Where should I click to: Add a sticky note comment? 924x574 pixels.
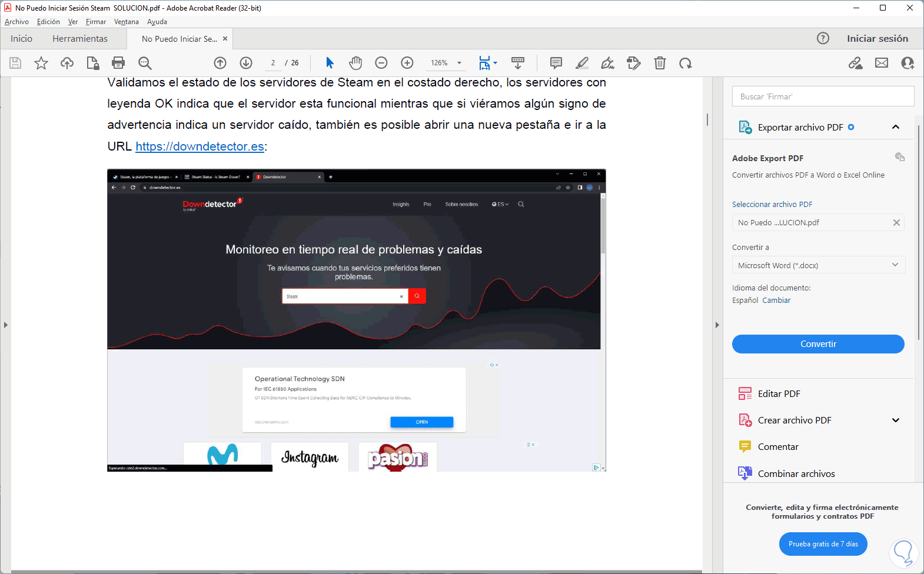click(556, 63)
